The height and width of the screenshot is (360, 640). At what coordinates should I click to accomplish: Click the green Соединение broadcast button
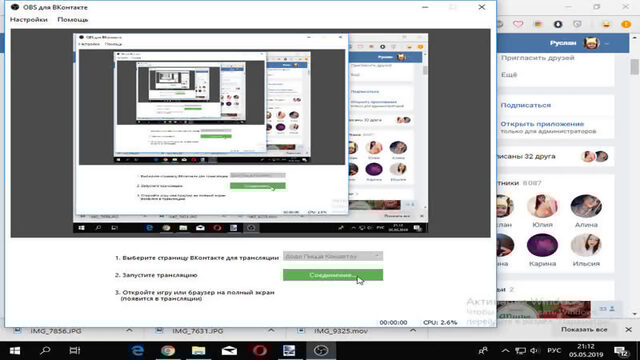[333, 275]
